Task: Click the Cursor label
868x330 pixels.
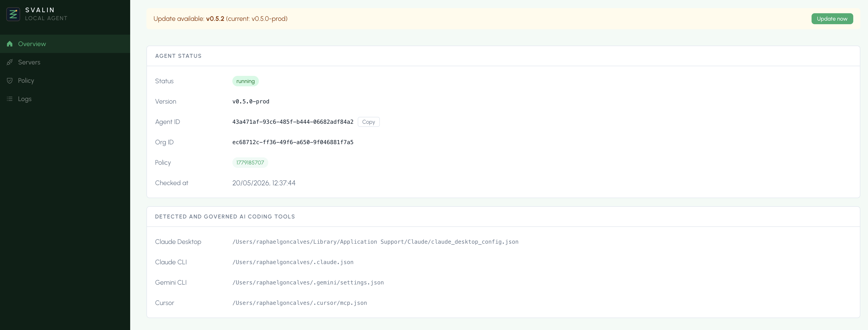Action: 164,303
